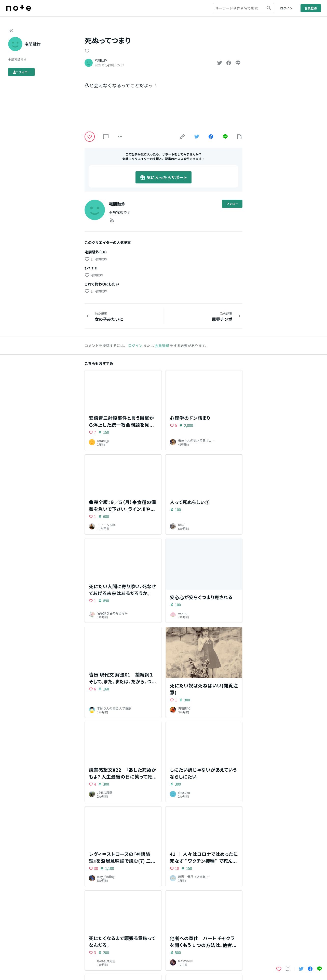Open popular article これで終わりにしたい

pyautogui.click(x=102, y=284)
